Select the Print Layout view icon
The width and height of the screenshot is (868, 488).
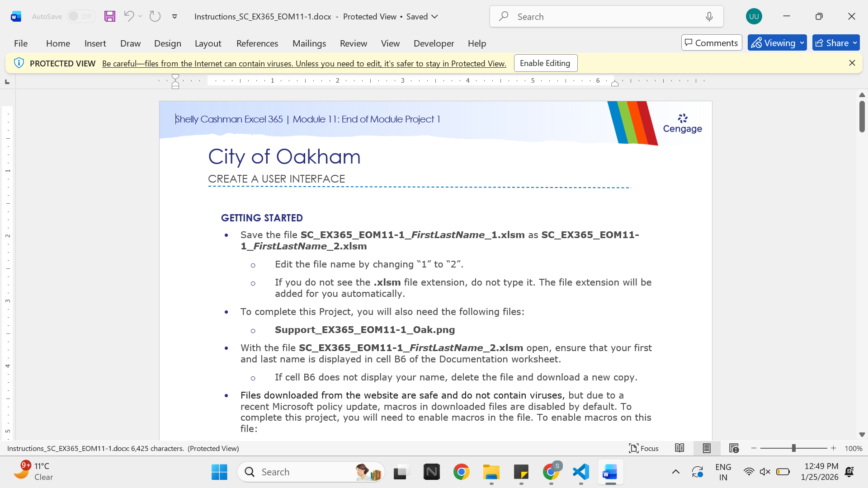point(707,448)
